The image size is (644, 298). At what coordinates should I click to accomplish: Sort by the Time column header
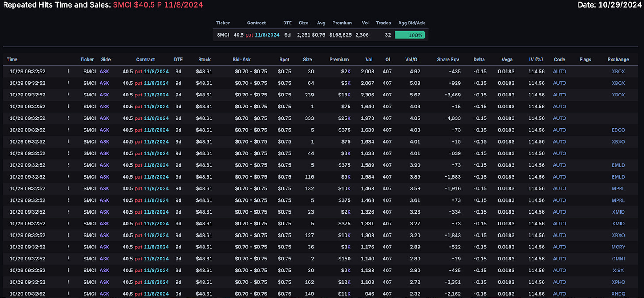coord(12,59)
